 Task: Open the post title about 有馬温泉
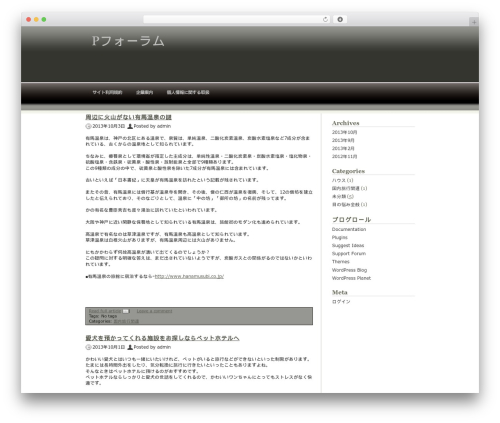click(129, 117)
